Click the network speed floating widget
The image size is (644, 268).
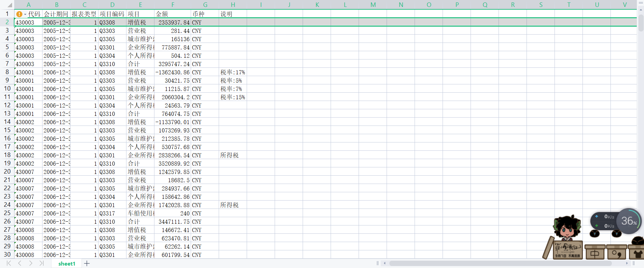605,221
